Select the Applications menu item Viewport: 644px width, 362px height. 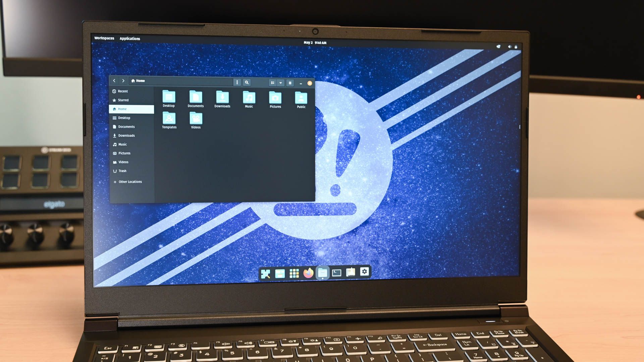click(129, 39)
